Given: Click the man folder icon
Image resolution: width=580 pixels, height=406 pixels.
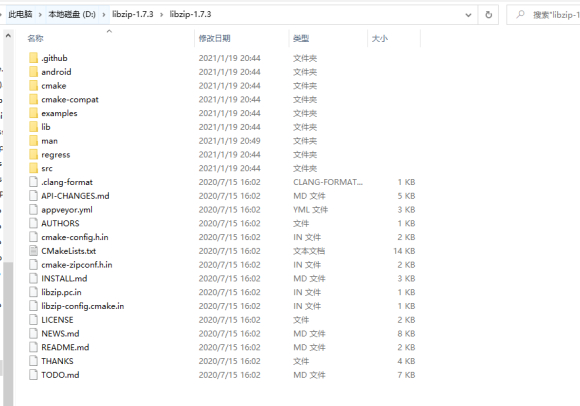Looking at the screenshot, I should point(33,141).
